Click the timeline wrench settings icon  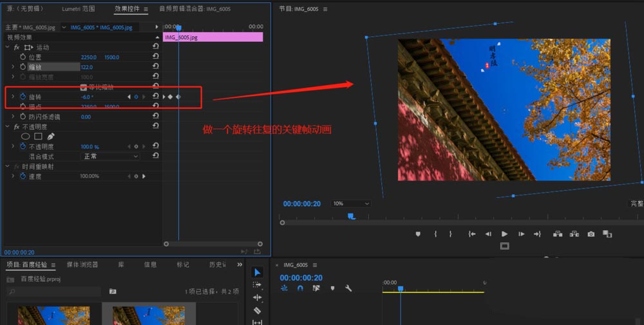pyautogui.click(x=348, y=288)
